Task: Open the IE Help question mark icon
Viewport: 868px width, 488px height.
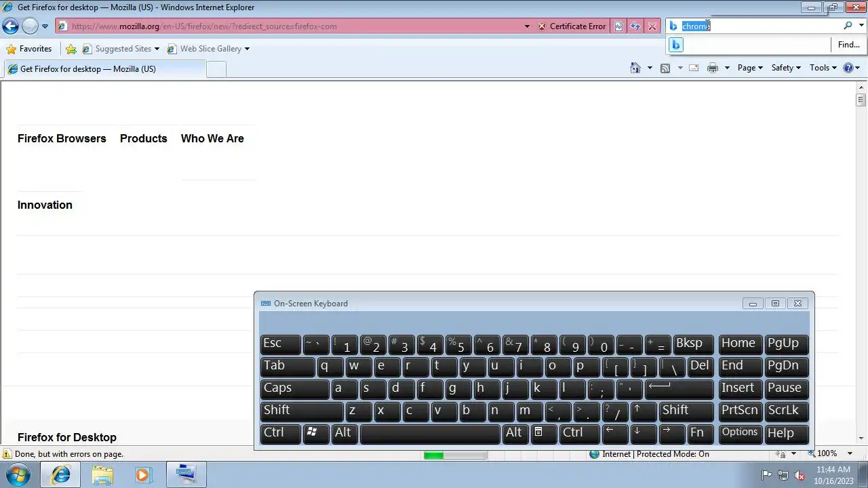Action: [x=848, y=68]
